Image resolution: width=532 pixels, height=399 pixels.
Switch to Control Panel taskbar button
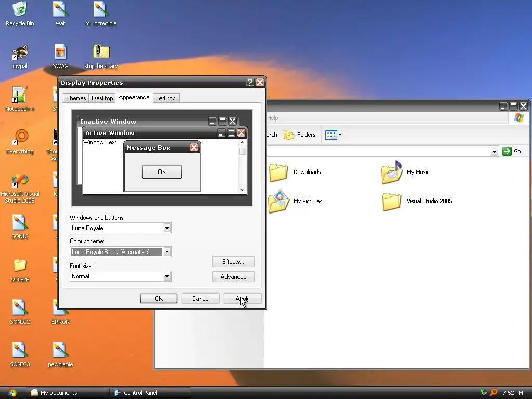150,393
